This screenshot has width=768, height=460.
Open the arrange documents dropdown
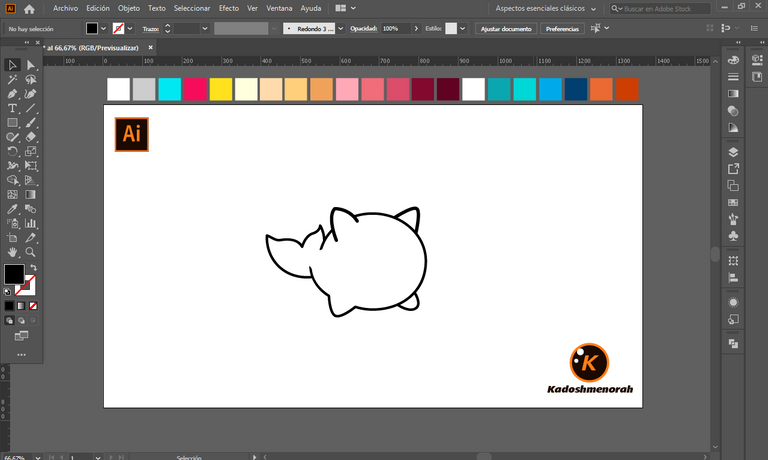point(346,8)
